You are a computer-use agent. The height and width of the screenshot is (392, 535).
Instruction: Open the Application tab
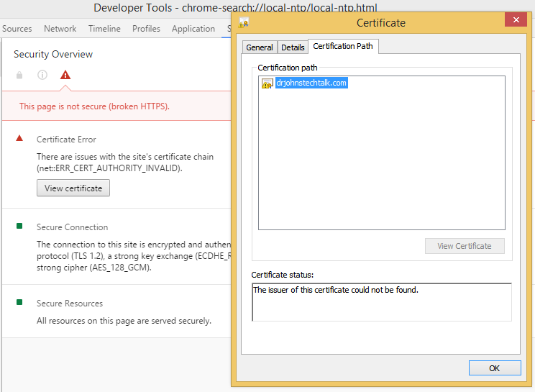(x=193, y=29)
